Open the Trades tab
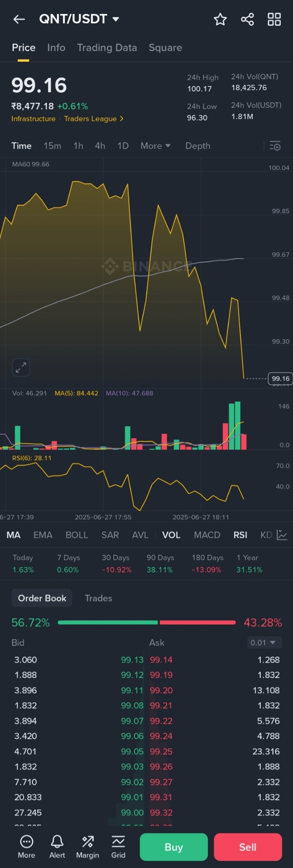 pos(98,598)
